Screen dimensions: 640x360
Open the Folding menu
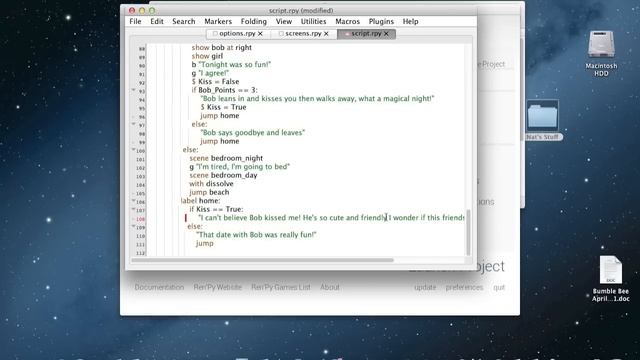point(253,21)
